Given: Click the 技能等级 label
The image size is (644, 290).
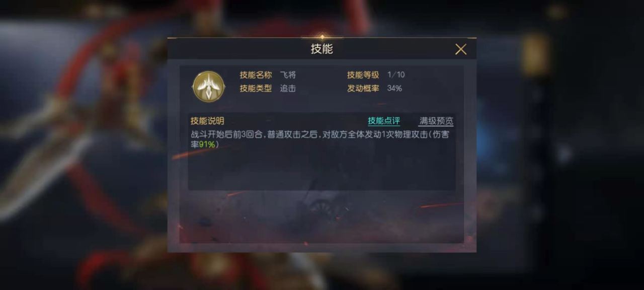Looking at the screenshot, I should [x=363, y=75].
